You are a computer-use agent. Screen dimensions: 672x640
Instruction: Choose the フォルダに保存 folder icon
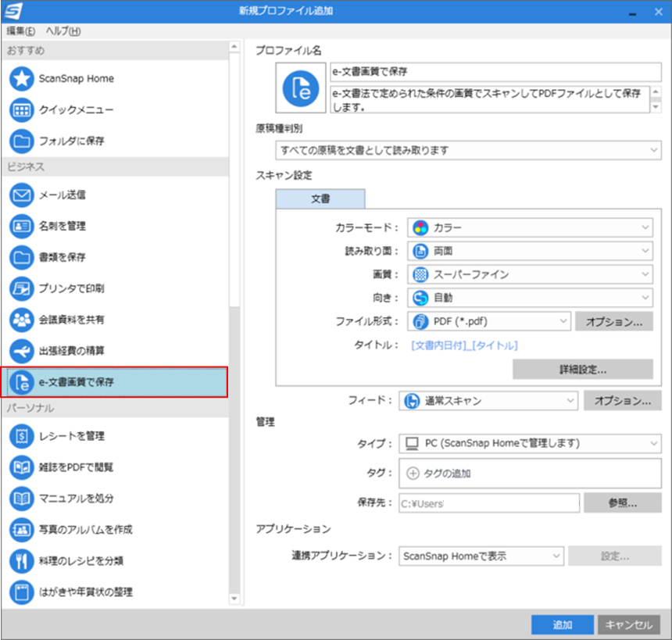[21, 141]
